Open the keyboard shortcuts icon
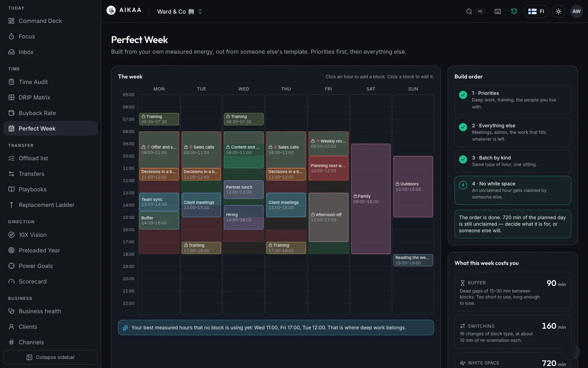Viewport: 588px width, 368px height. click(498, 11)
